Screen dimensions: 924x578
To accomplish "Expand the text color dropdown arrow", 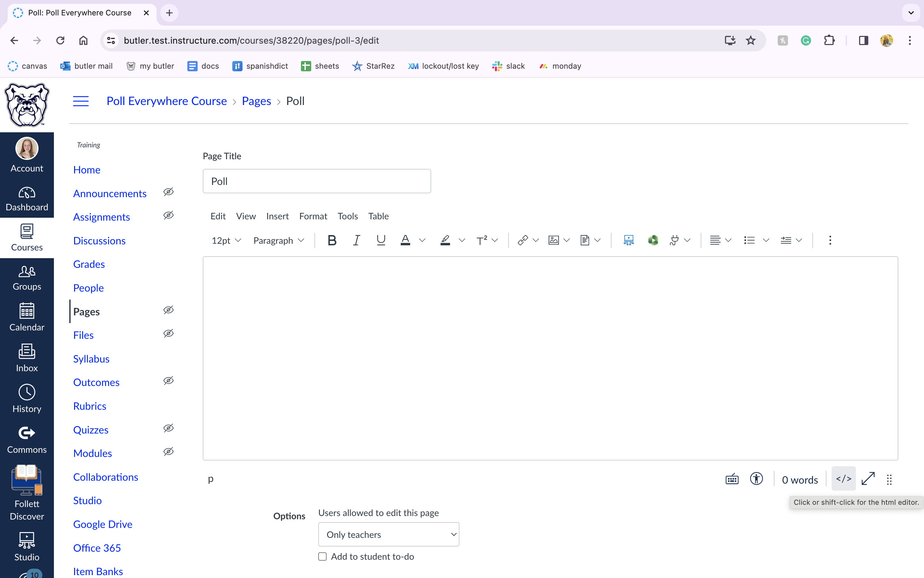I will point(422,240).
